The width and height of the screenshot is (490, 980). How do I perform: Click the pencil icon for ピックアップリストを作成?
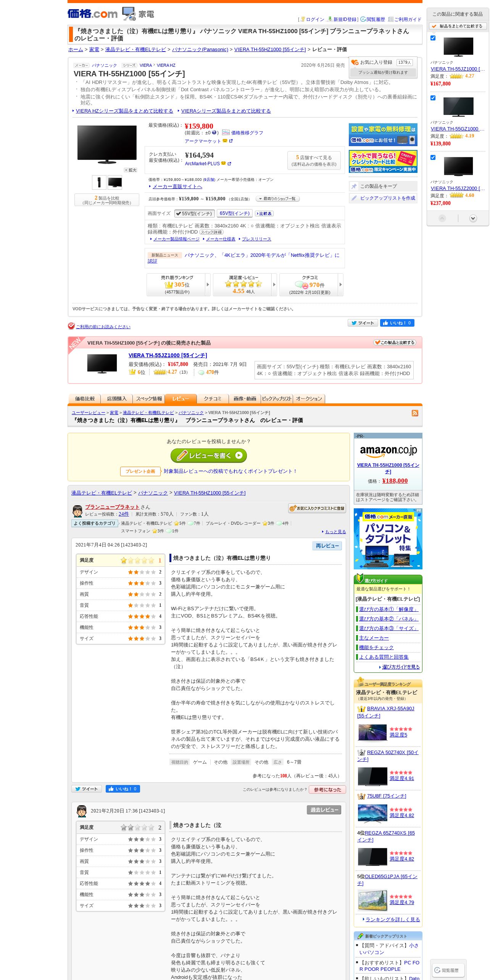pos(354,198)
